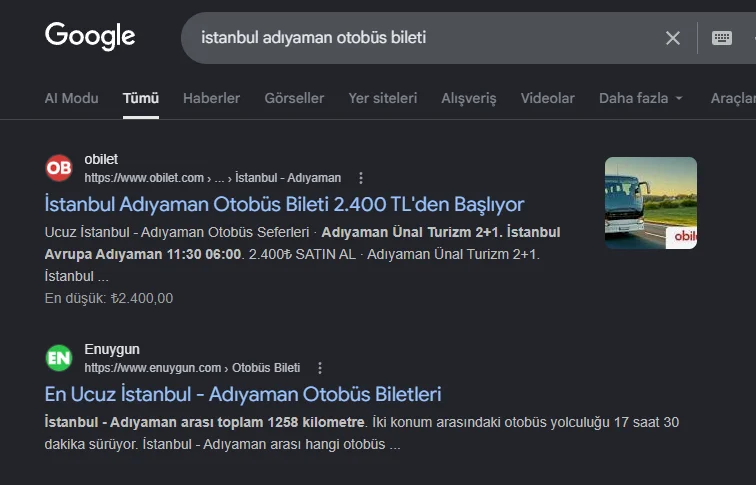Open the three-dot menu for obilet result
Image resolution: width=756 pixels, height=485 pixels.
361,178
